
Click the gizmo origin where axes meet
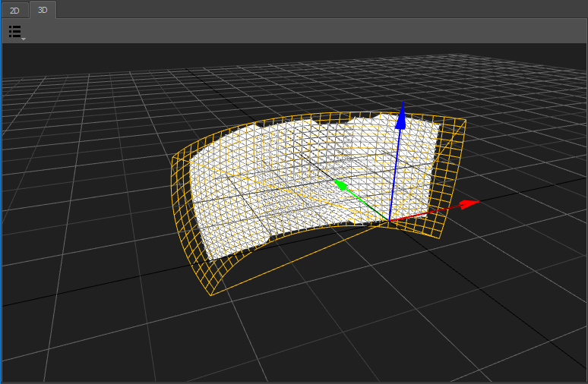coord(390,222)
